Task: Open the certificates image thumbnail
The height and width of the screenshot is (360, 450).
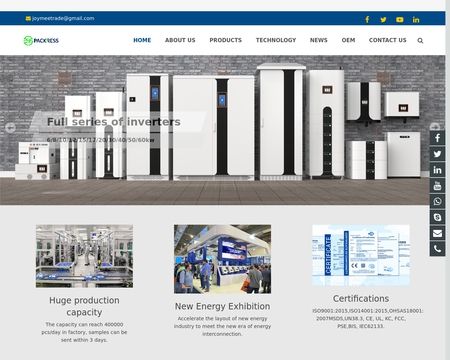Action: click(361, 255)
